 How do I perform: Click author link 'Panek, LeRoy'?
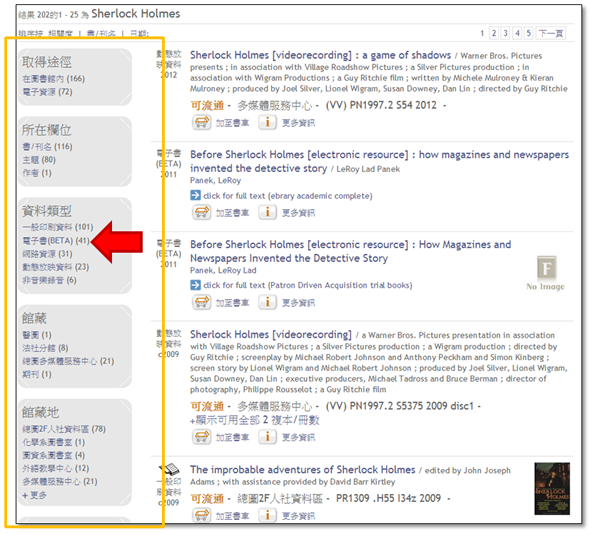point(215,181)
